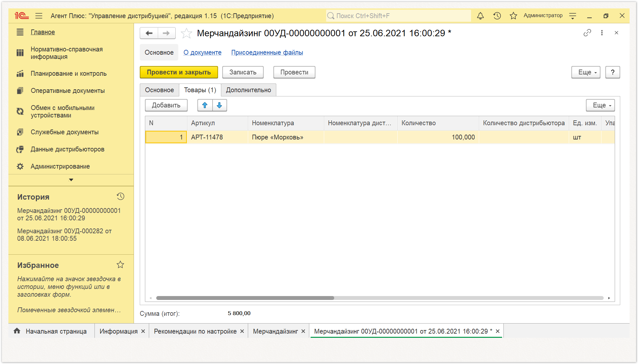Click Планирование и контроль chart icon
The width and height of the screenshot is (638, 364).
coord(20,73)
